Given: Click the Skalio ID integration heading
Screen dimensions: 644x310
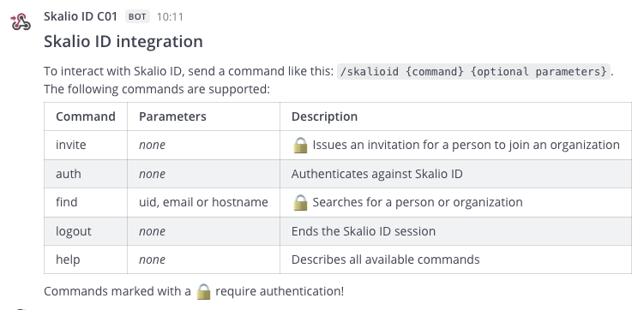Looking at the screenshot, I should coord(123,41).
